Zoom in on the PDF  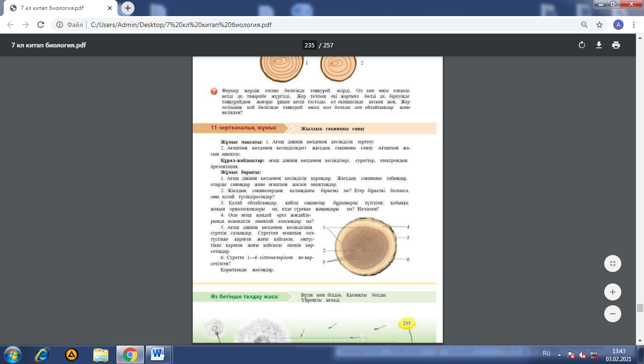[613, 292]
